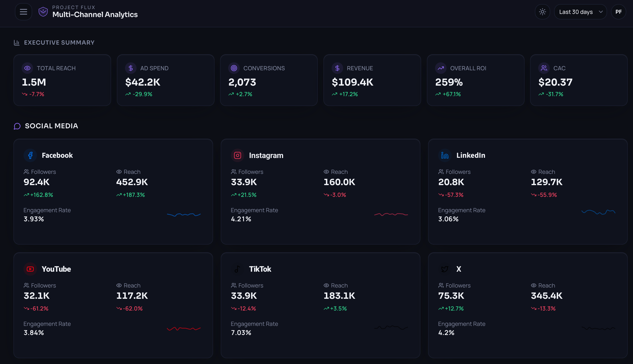Open the Last 30 days date range dropdown
Image resolution: width=633 pixels, height=364 pixels.
[x=580, y=12]
